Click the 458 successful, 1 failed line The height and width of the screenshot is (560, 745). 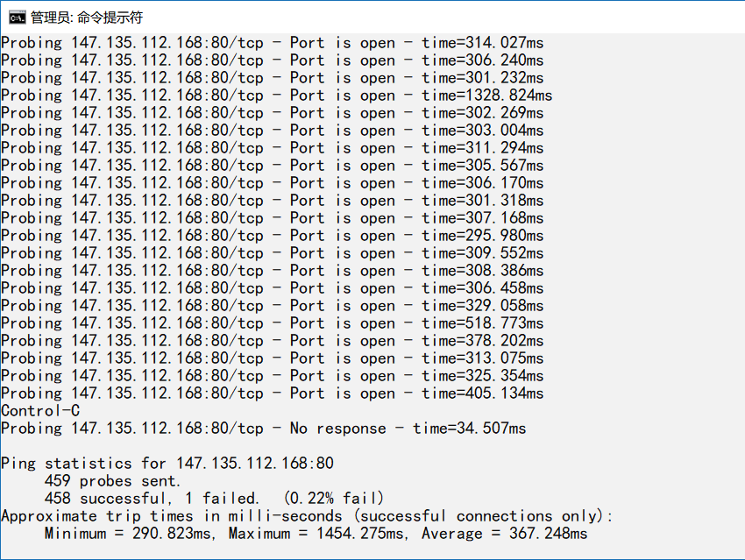pos(151,499)
